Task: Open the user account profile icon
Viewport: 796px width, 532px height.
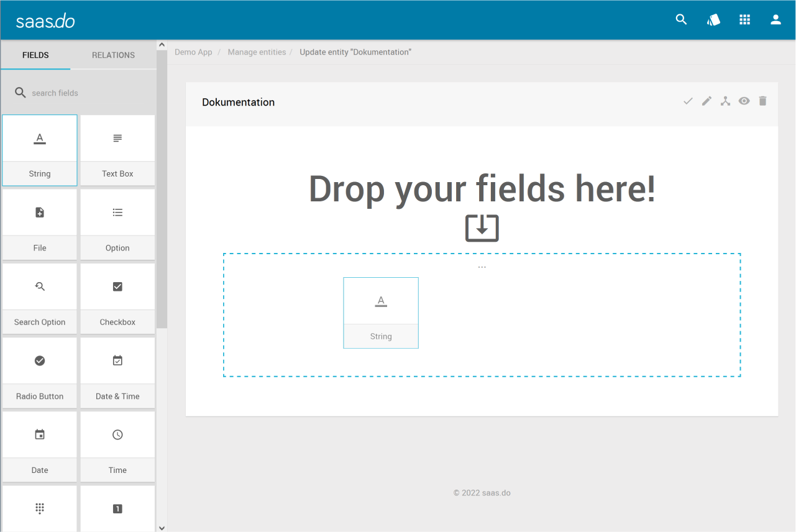Action: [775, 20]
